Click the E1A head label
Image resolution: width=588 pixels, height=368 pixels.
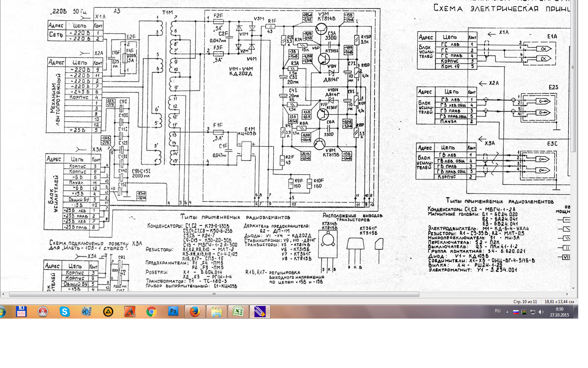552,36
